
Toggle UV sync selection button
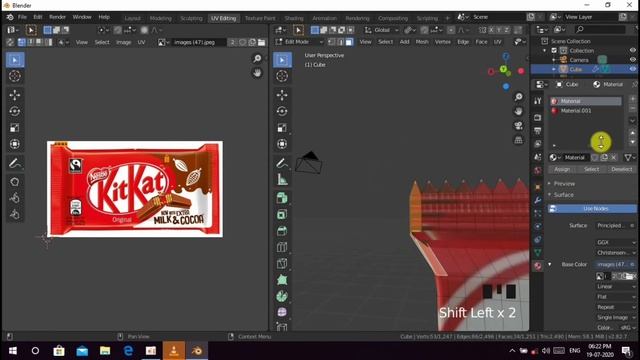pos(11,42)
